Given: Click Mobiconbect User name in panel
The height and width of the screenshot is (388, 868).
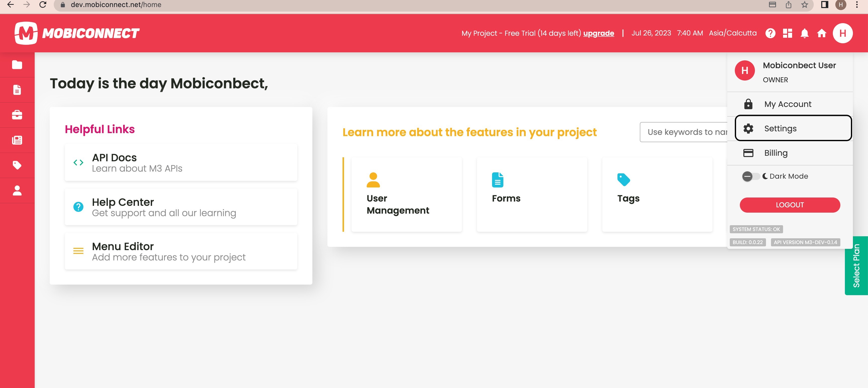Looking at the screenshot, I should point(799,65).
